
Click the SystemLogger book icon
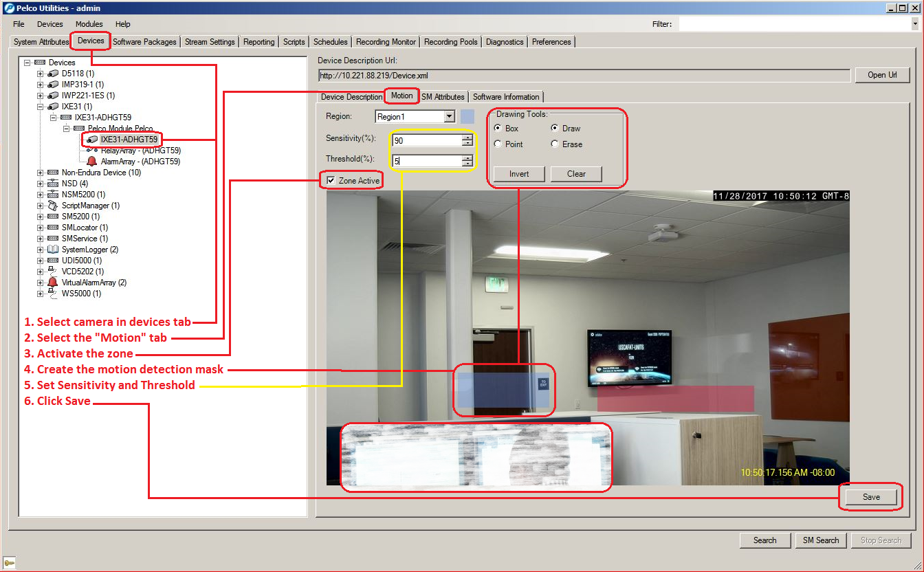click(x=54, y=249)
